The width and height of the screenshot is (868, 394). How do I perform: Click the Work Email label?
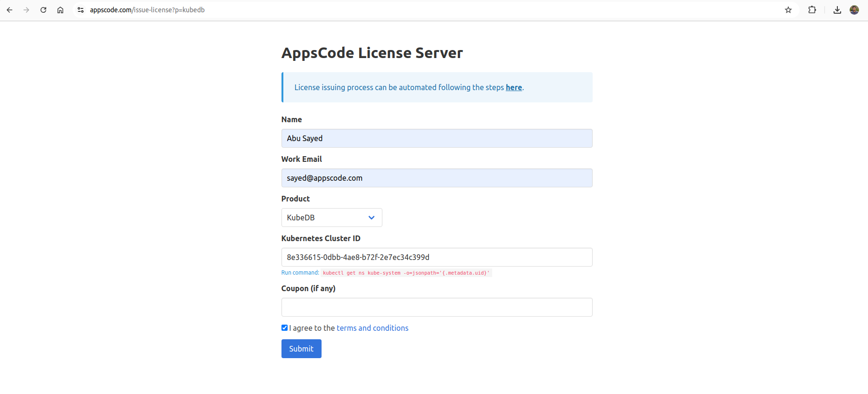pyautogui.click(x=301, y=159)
